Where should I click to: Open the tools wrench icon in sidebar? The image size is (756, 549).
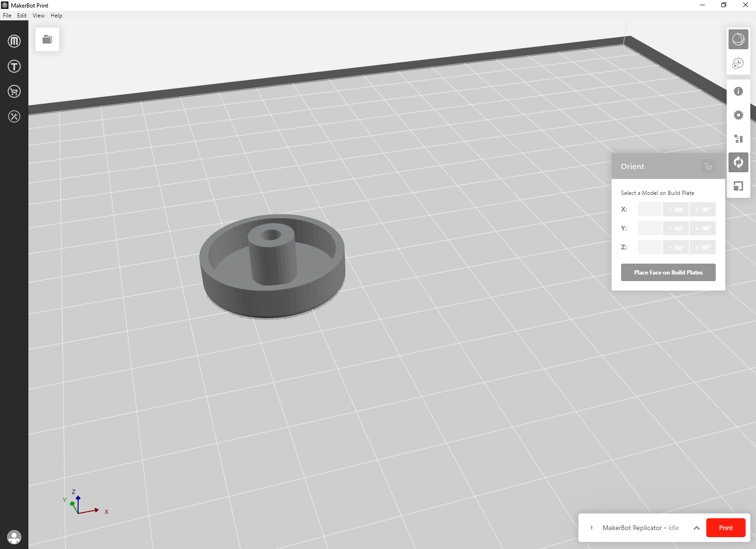click(14, 116)
